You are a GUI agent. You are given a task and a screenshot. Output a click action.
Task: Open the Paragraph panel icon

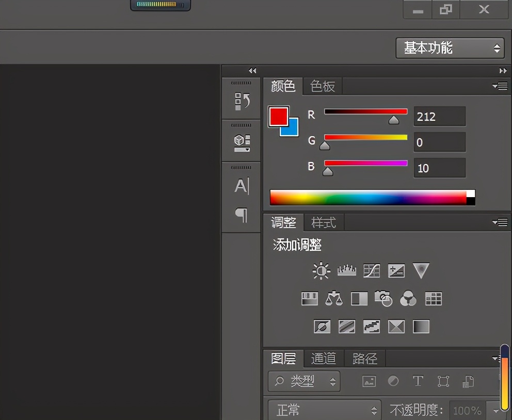241,216
